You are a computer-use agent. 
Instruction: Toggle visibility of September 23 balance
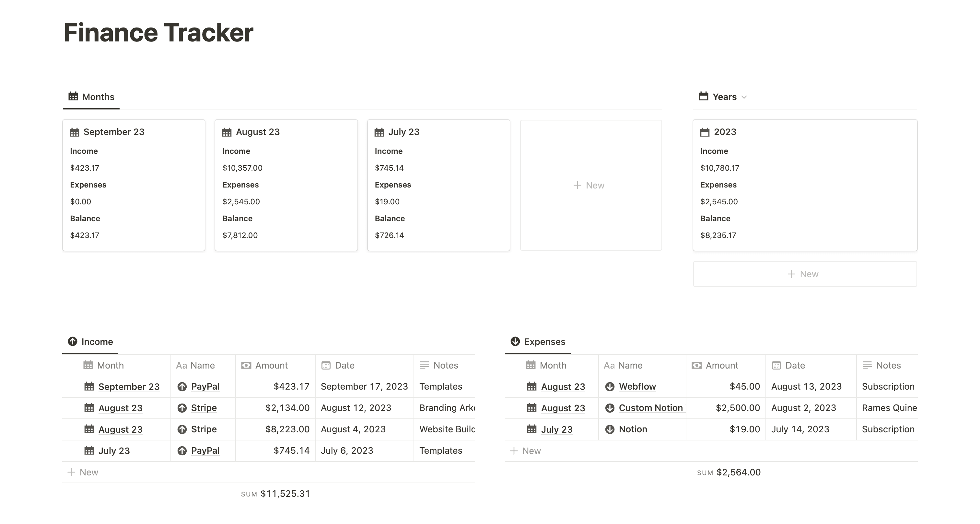click(85, 218)
